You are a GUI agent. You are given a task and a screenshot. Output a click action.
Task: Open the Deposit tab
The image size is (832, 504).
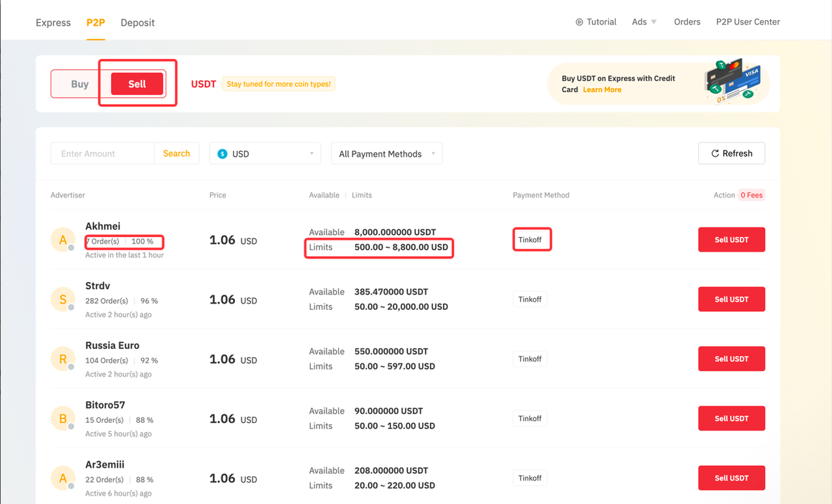(137, 22)
